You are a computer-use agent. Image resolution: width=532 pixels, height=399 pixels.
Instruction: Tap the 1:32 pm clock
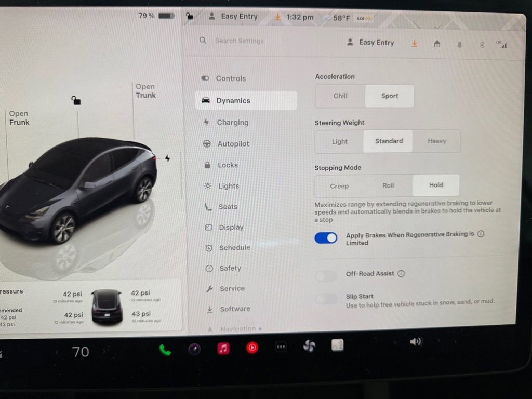point(300,17)
